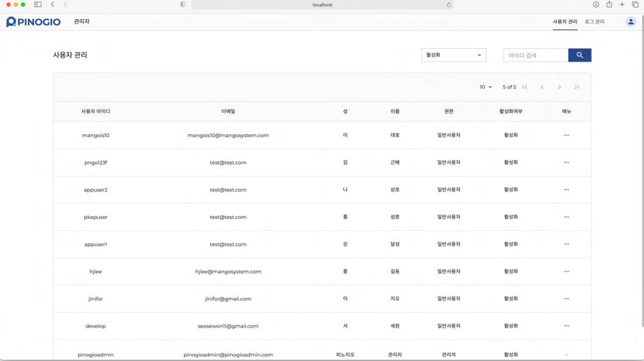
Task: Open the rows-per-page dropdown showing 10
Action: [485, 87]
